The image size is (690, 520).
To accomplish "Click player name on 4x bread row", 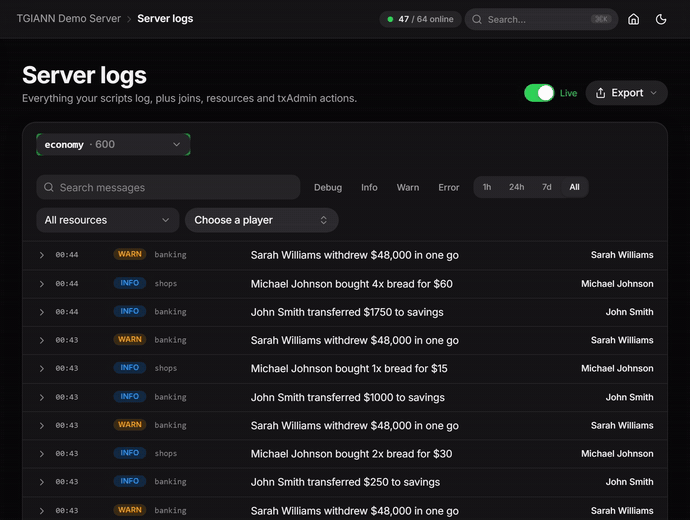I will tap(617, 284).
